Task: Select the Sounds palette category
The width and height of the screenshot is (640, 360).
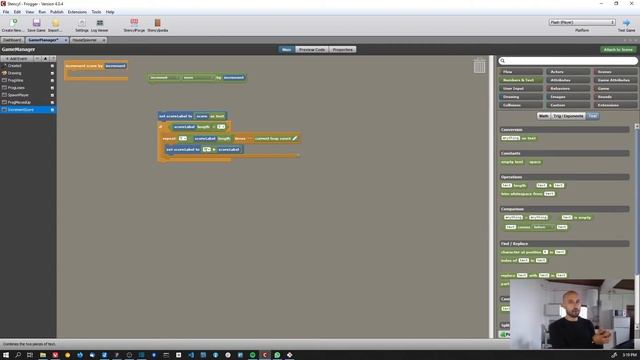Action: [616, 97]
